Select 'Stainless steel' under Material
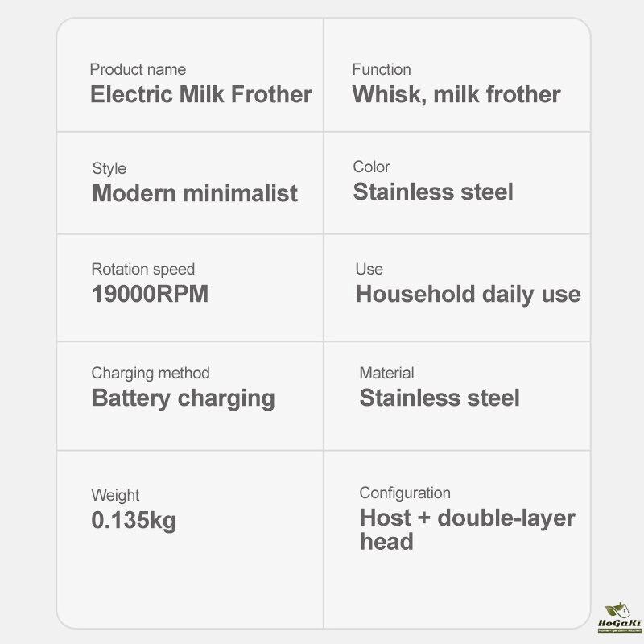The image size is (644, 644). [440, 398]
